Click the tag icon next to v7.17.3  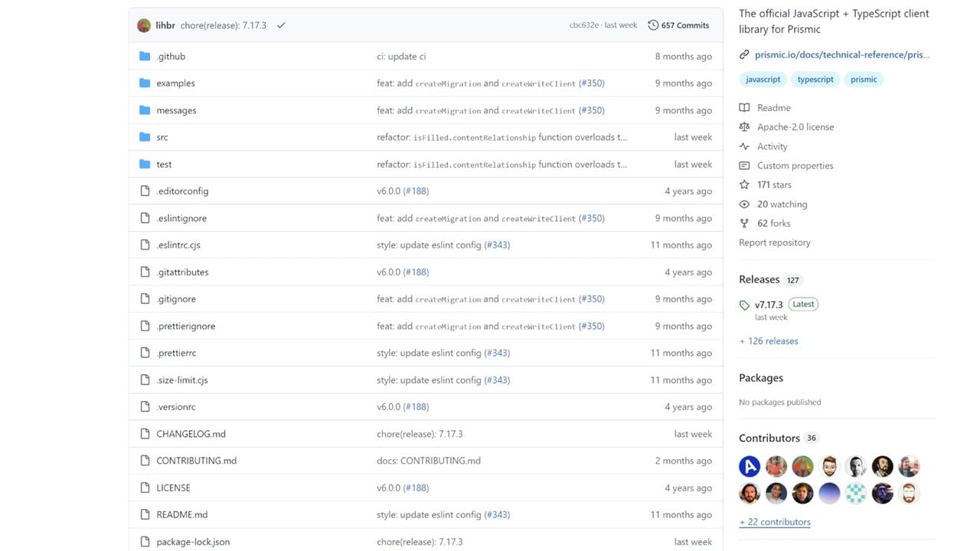tap(744, 305)
